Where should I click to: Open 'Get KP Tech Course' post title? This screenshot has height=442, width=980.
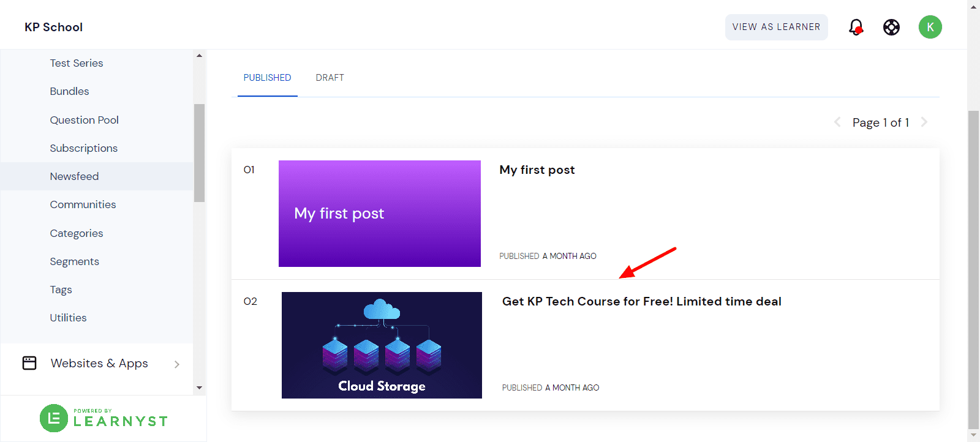point(641,301)
